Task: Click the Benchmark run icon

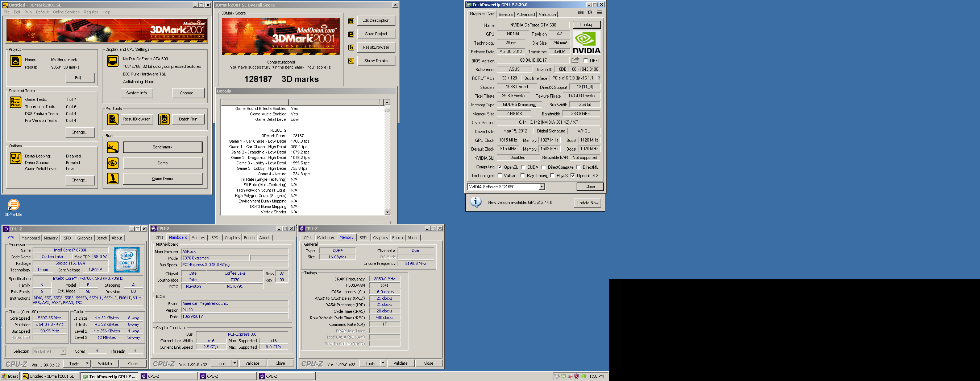Action: 113,147
